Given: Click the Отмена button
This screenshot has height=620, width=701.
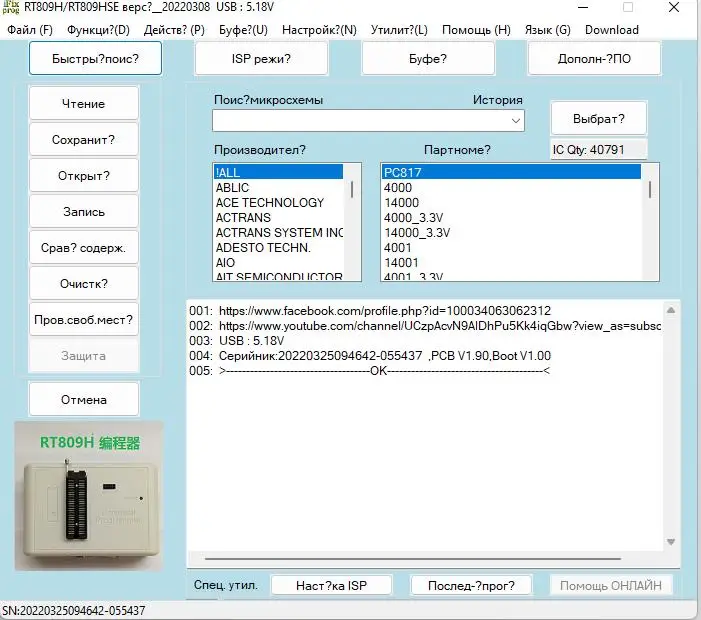Looking at the screenshot, I should point(84,399).
